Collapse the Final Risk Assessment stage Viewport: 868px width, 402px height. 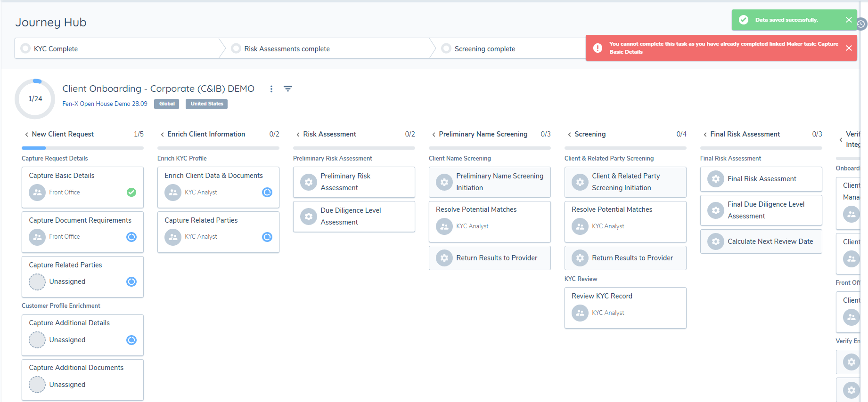tap(705, 135)
